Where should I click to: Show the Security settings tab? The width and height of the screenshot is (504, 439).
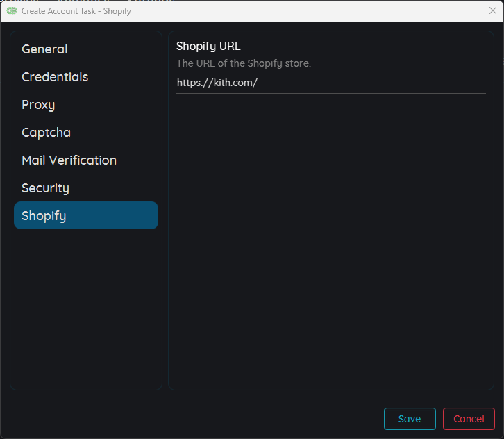pos(45,188)
